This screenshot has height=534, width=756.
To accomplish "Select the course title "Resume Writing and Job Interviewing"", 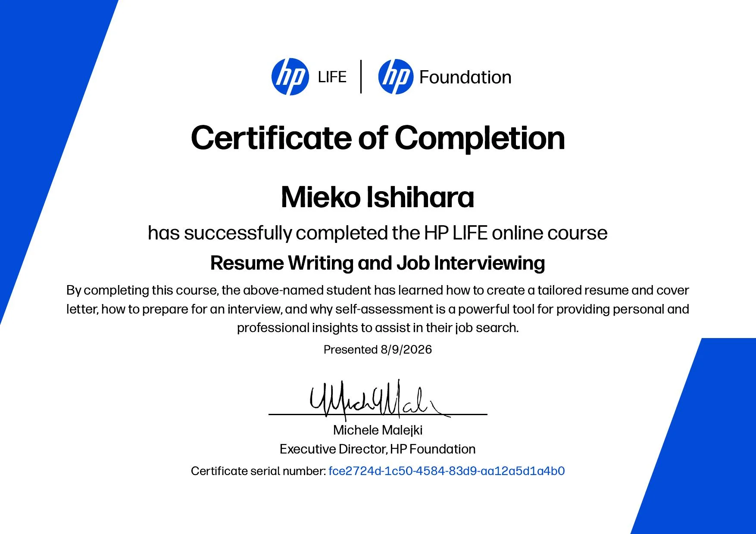I will (x=378, y=263).
